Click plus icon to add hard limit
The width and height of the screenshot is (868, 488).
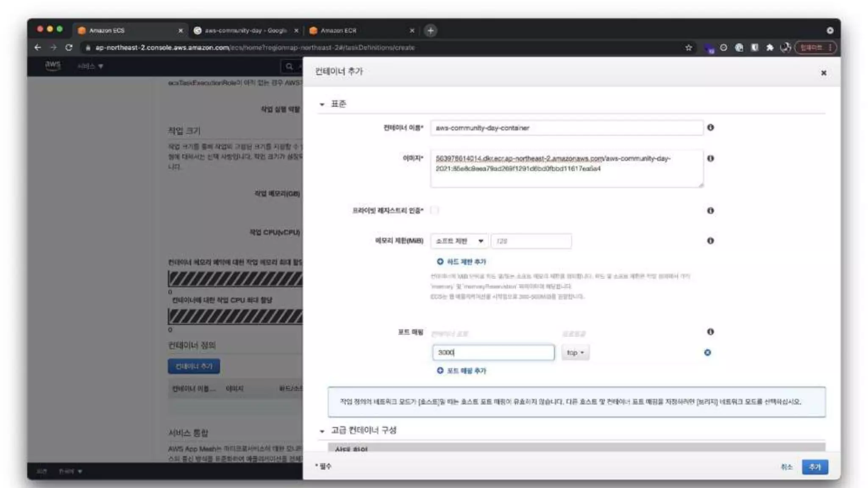click(x=440, y=262)
